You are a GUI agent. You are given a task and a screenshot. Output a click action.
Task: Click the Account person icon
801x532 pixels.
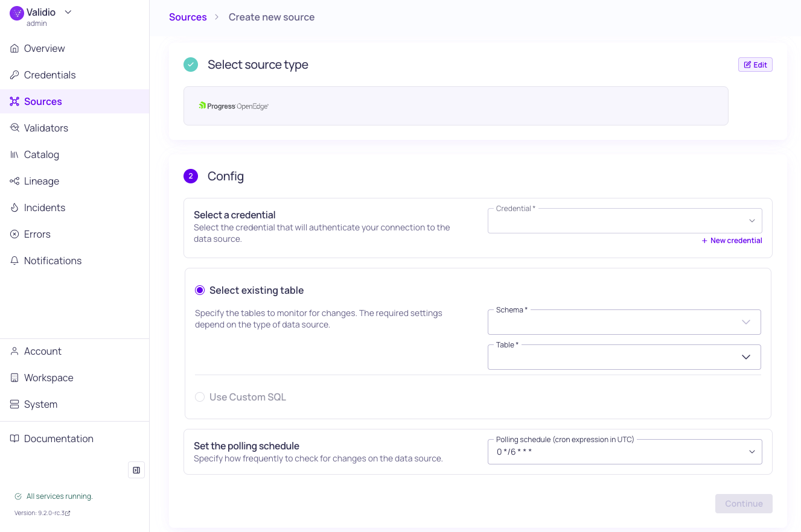tap(14, 351)
